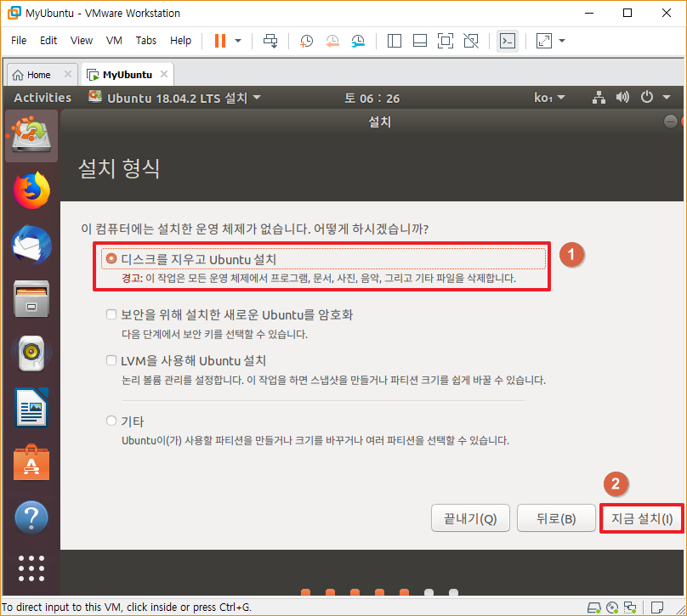Open the Tabs menu
Viewport: 687px width, 616px height.
click(146, 40)
